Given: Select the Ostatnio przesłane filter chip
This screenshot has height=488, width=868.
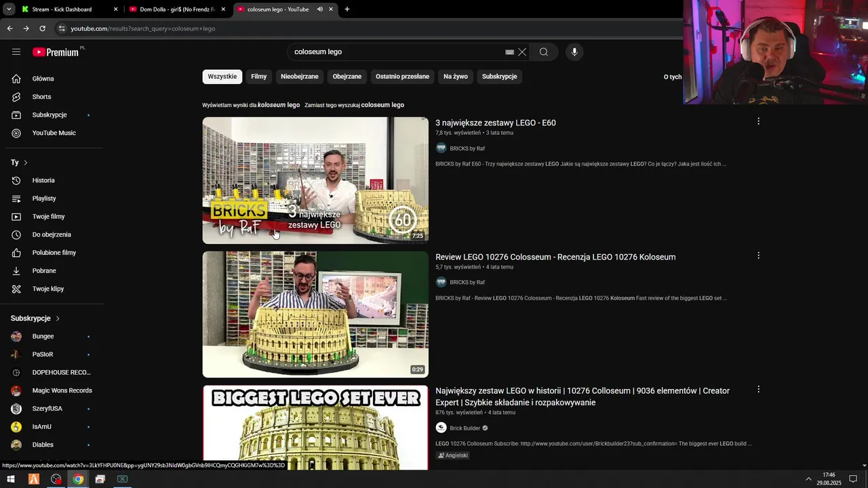Looking at the screenshot, I should pos(403,77).
